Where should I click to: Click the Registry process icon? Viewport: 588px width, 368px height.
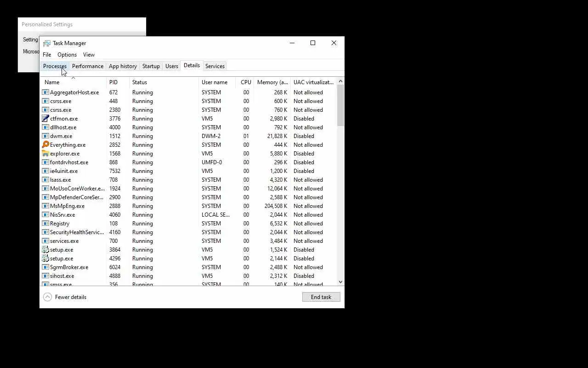[45, 224]
